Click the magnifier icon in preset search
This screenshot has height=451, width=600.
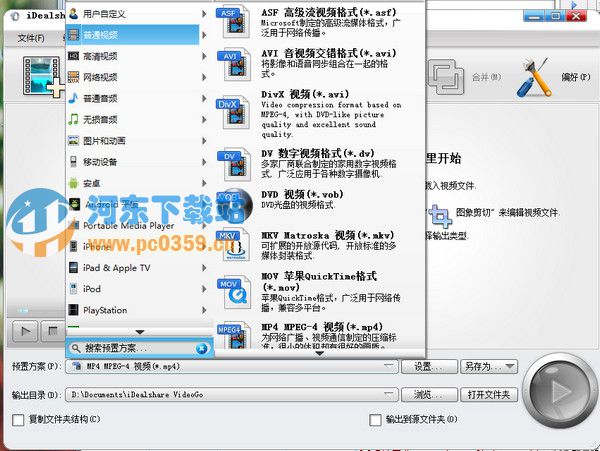tap(76, 348)
